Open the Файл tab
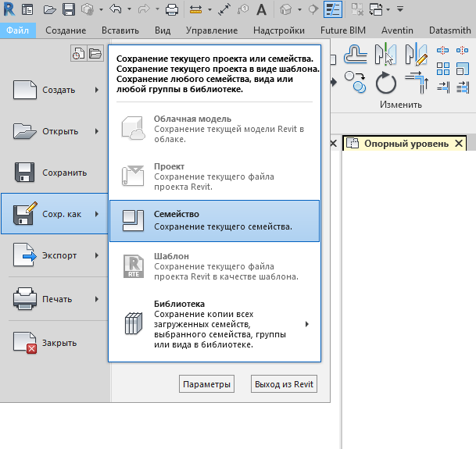This screenshot has width=476, height=449. click(x=18, y=30)
